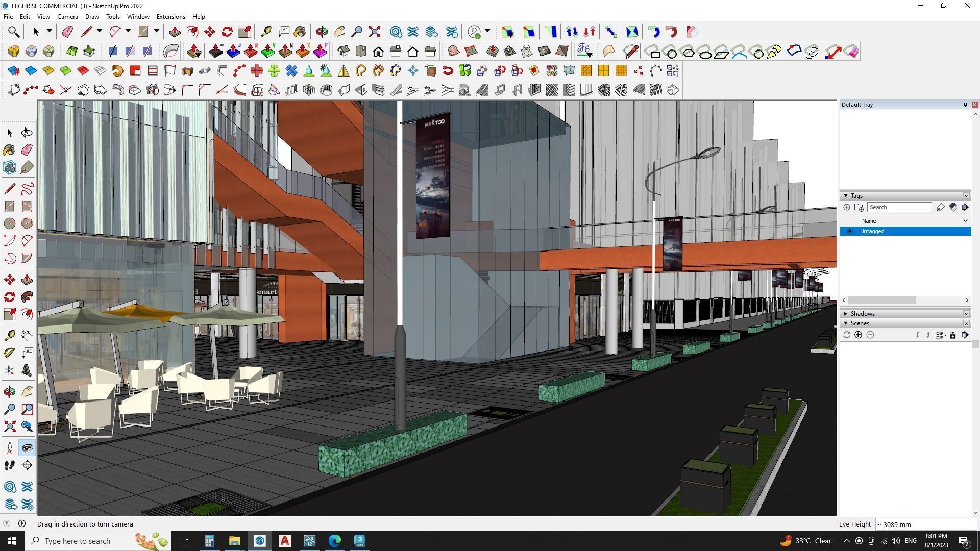Click Remove Scene minus button
This screenshot has width=980, height=551.
point(870,335)
